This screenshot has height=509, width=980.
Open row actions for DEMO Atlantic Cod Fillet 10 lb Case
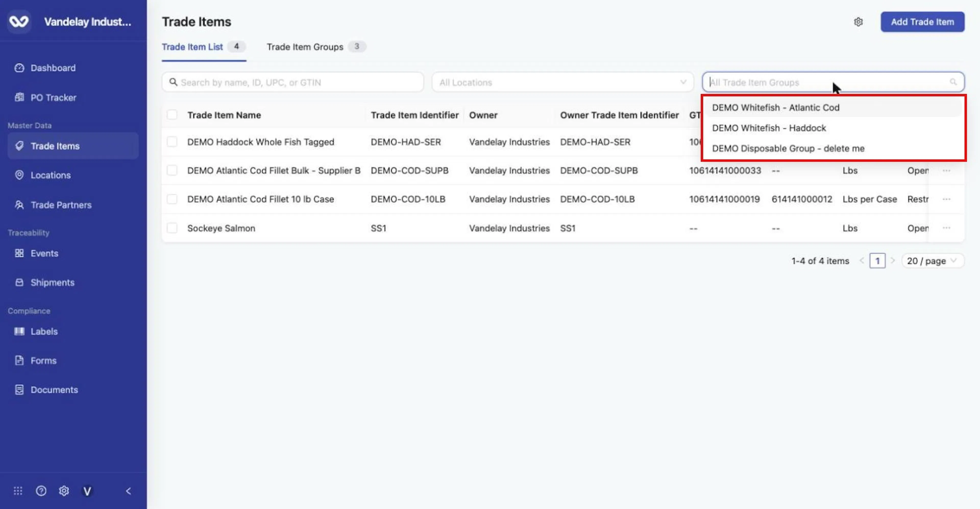coord(947,199)
